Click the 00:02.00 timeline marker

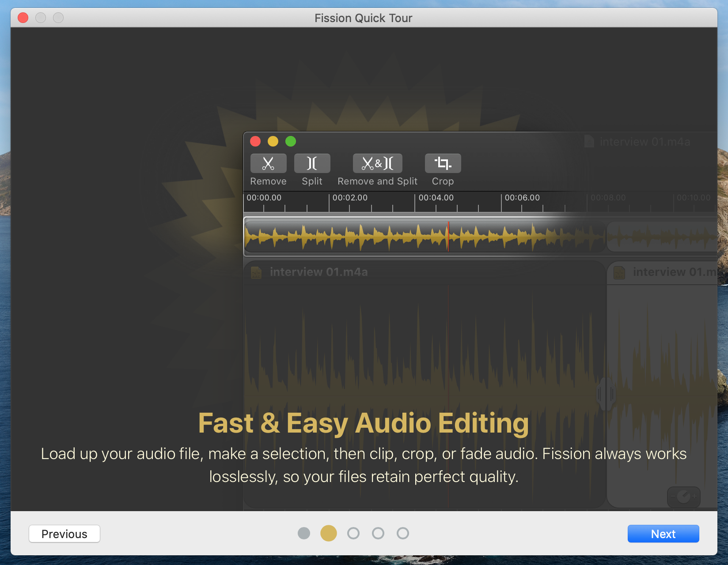coord(350,198)
